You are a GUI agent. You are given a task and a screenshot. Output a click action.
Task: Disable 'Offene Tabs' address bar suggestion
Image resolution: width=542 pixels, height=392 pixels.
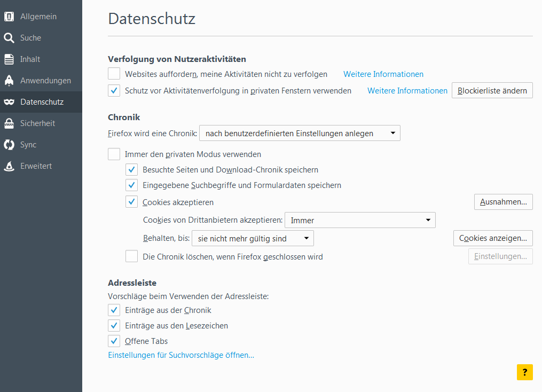click(114, 341)
